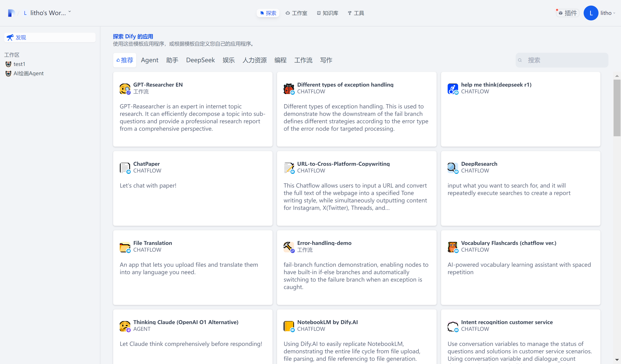Open the test1 app in workspace

point(19,64)
